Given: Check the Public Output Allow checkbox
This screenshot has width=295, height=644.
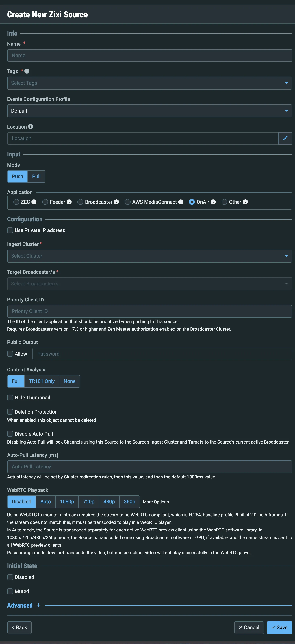Looking at the screenshot, I should coord(10,354).
